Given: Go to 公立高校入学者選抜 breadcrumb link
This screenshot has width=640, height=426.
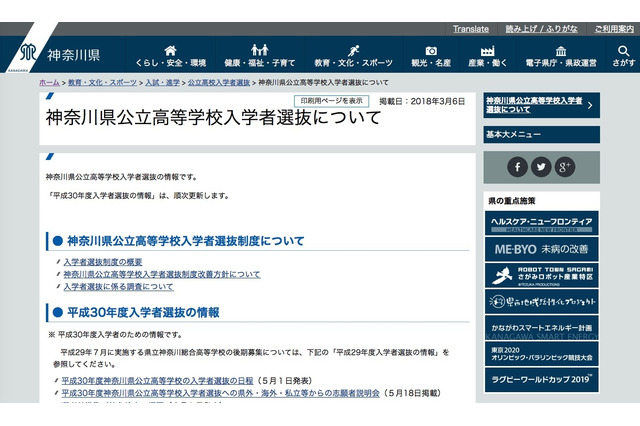Looking at the screenshot, I should [219, 82].
